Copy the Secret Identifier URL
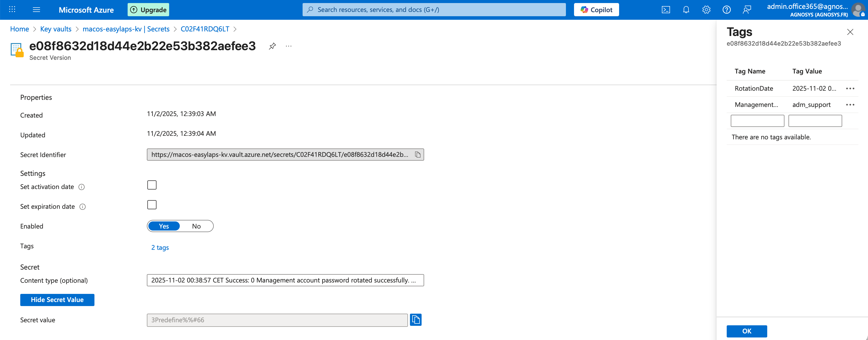This screenshot has height=340, width=868. [418, 155]
